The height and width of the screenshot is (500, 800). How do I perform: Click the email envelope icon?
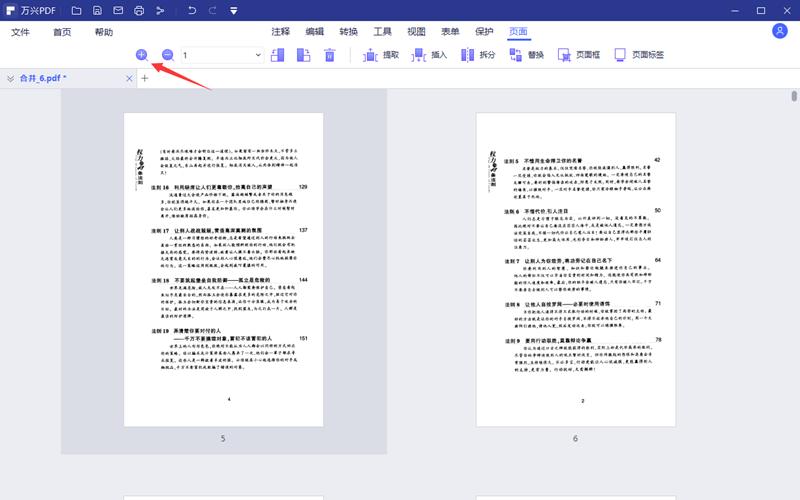pos(118,11)
